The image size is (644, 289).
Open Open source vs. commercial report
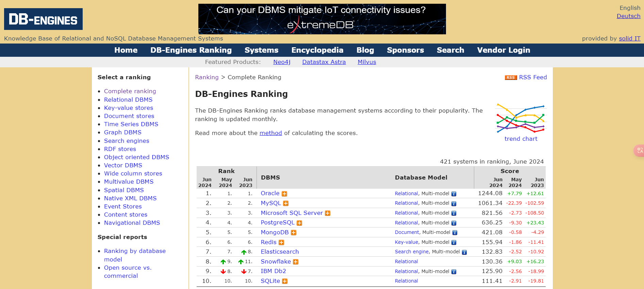tap(128, 272)
